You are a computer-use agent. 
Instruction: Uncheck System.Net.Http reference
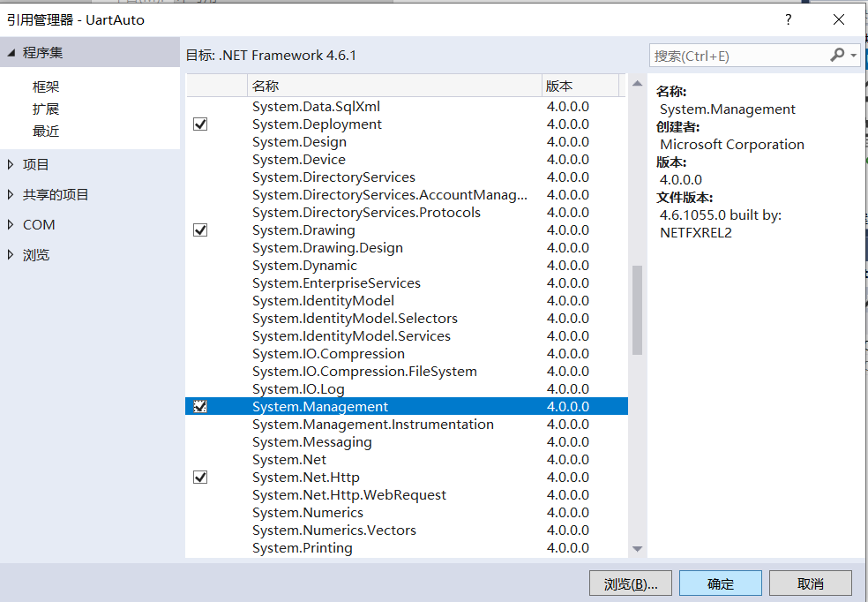tap(200, 477)
